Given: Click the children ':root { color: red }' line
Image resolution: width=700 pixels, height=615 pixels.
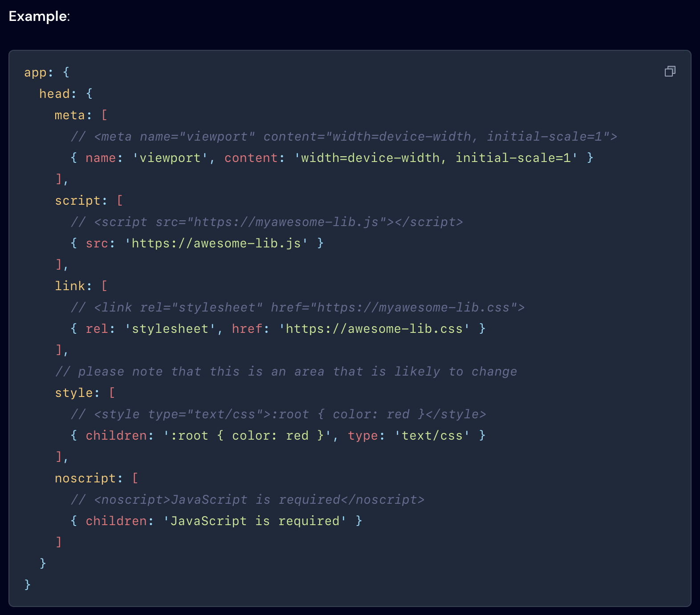Looking at the screenshot, I should tap(278, 435).
